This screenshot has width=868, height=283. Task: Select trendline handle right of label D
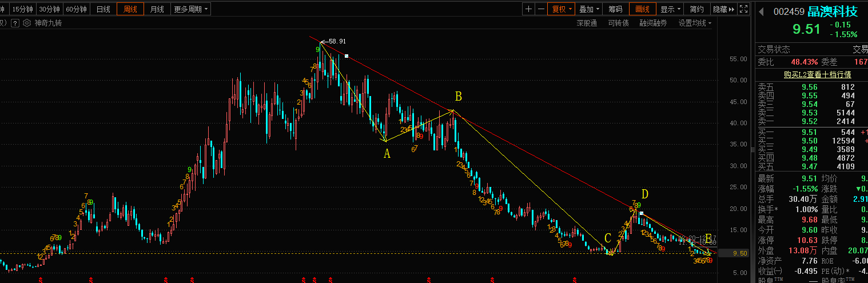pos(642,213)
